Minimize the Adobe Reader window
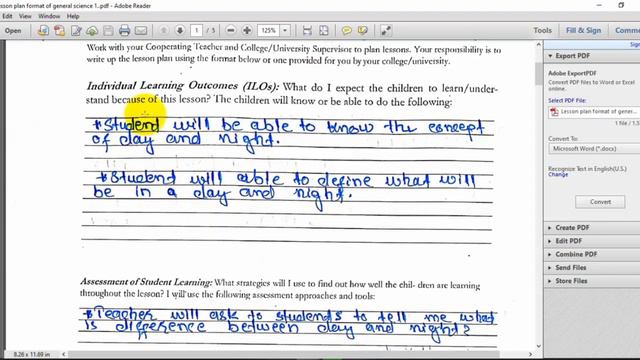The height and width of the screenshot is (360, 640). pos(599,5)
